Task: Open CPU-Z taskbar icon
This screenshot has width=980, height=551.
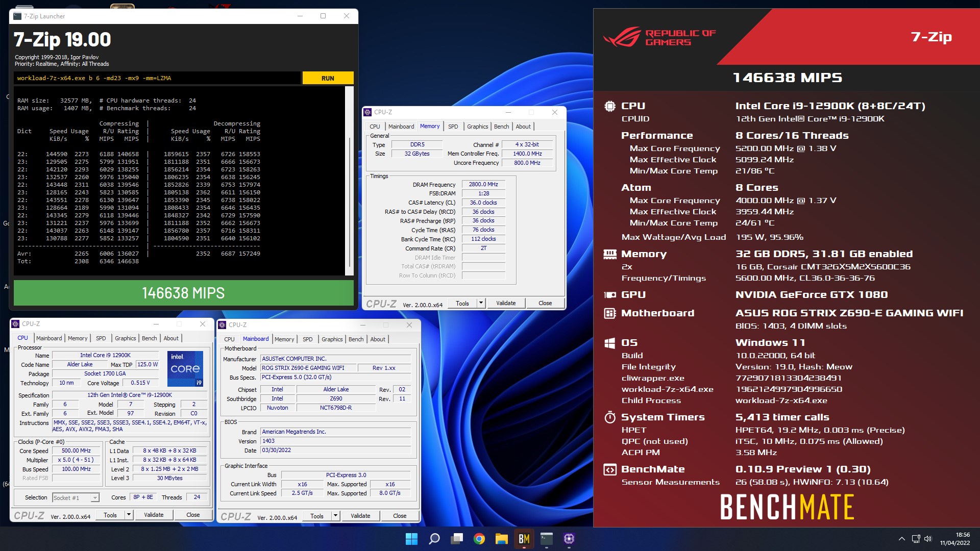Action: pos(569,539)
